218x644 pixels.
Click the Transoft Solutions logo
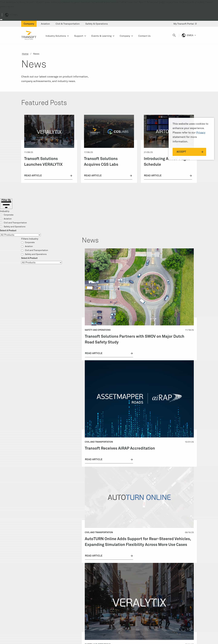coord(29,35)
